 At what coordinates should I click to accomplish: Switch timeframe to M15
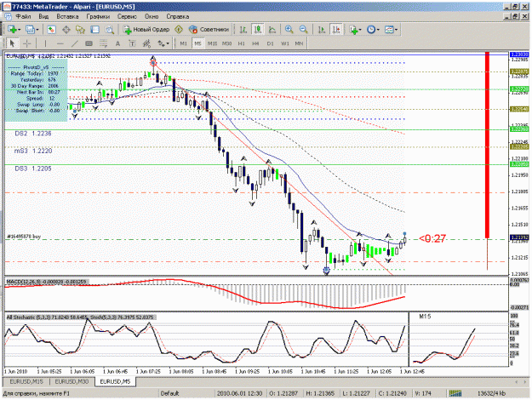(x=213, y=43)
